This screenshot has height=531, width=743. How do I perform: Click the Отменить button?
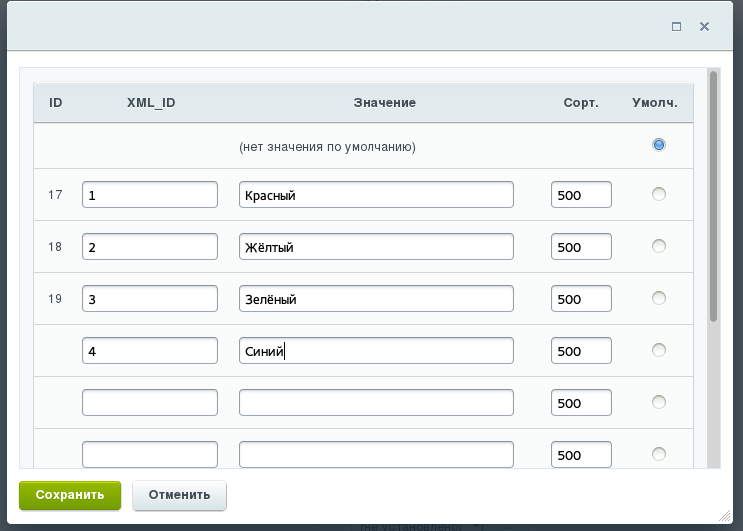(179, 495)
